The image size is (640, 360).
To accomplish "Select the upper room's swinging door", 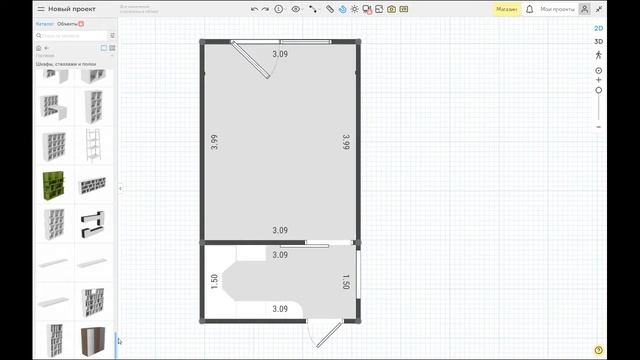I will click(251, 60).
